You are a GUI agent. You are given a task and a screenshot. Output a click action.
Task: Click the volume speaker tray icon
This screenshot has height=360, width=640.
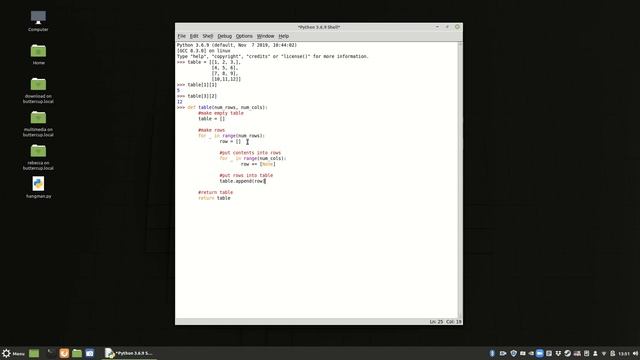pos(635,353)
